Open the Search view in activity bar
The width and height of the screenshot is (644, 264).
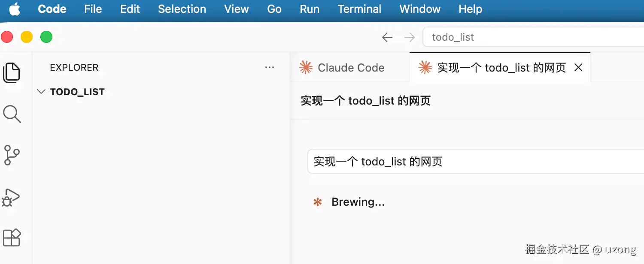pyautogui.click(x=12, y=114)
